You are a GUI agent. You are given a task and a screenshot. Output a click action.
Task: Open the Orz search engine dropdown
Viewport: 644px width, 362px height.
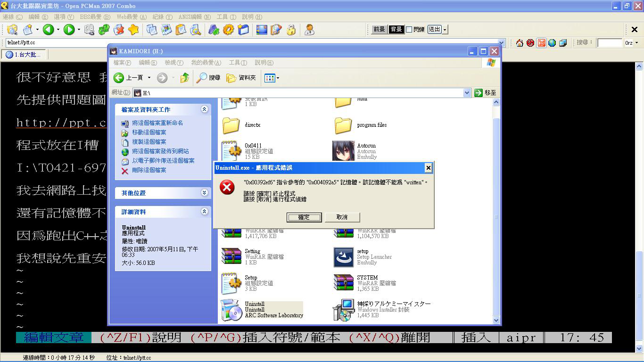point(636,43)
